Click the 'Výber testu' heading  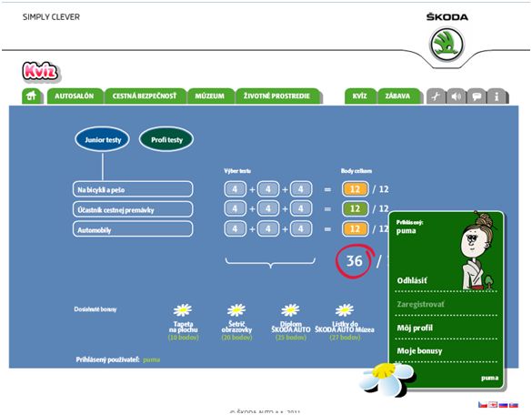click(237, 171)
